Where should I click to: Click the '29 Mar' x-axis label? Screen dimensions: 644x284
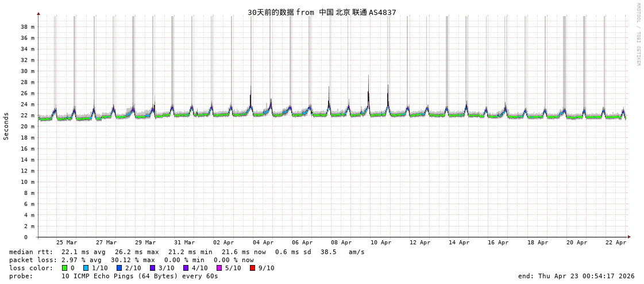pyautogui.click(x=145, y=243)
